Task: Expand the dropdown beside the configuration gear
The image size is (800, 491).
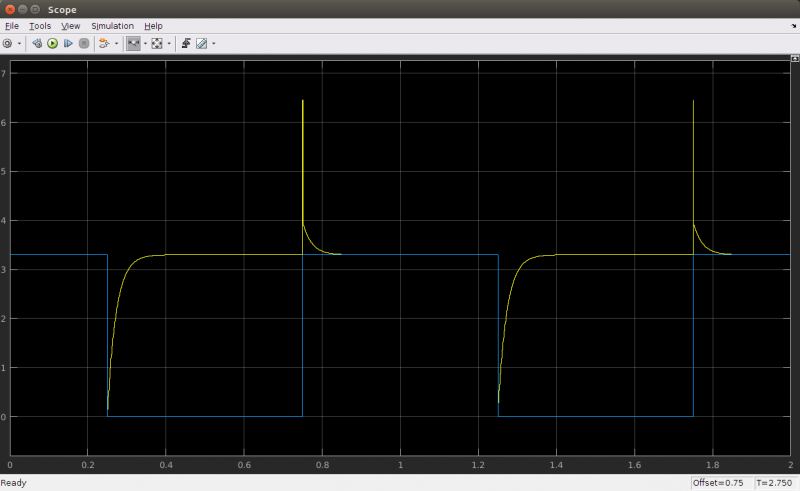Action: point(19,44)
